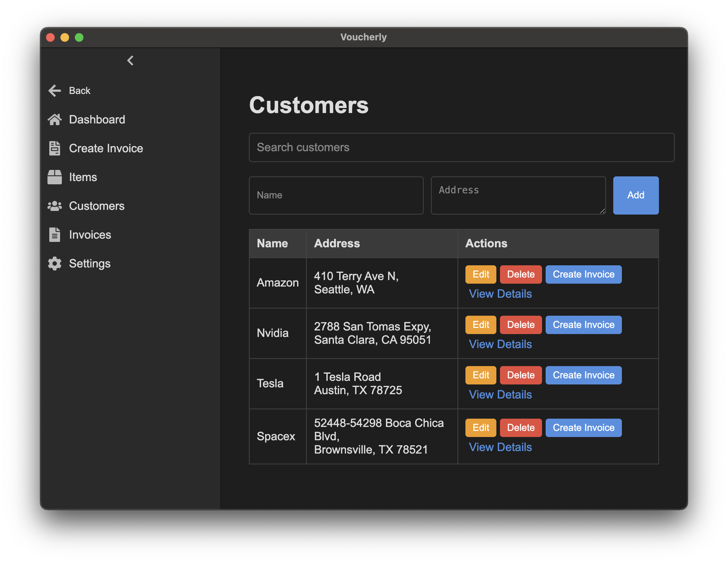Edit the Tesla customer
The image size is (728, 563).
pos(481,375)
